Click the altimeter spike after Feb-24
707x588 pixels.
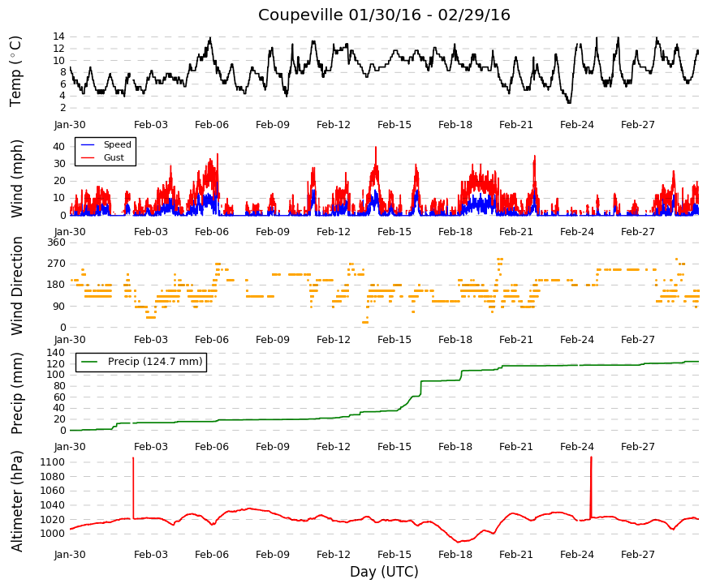pos(591,487)
